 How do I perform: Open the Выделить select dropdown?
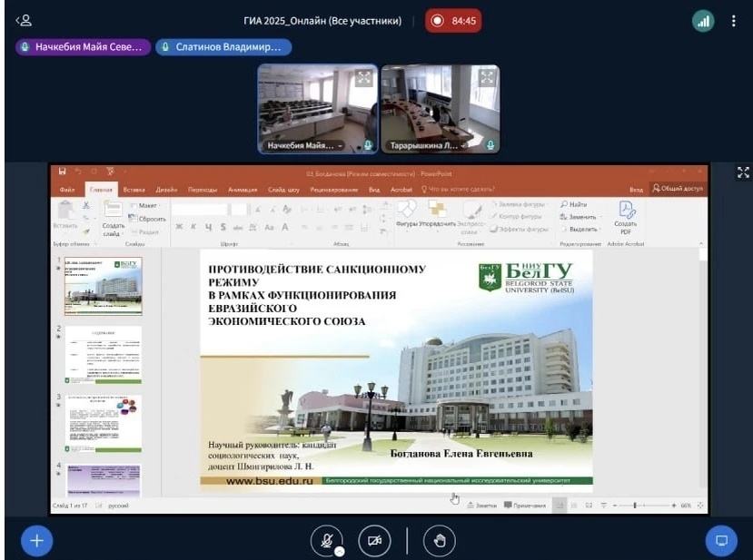580,230
